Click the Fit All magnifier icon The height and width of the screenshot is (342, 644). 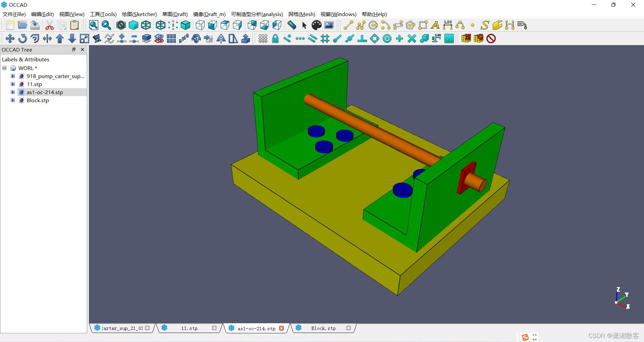[94, 25]
